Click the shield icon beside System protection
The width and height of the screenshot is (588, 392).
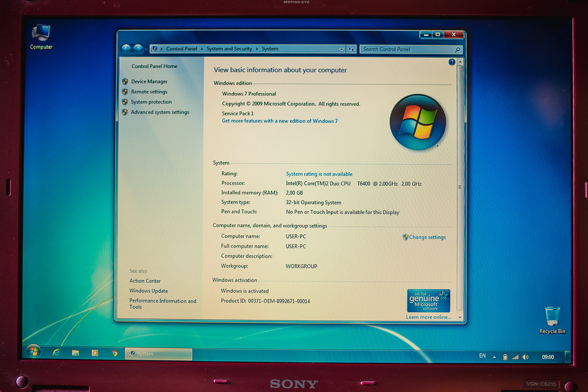125,101
